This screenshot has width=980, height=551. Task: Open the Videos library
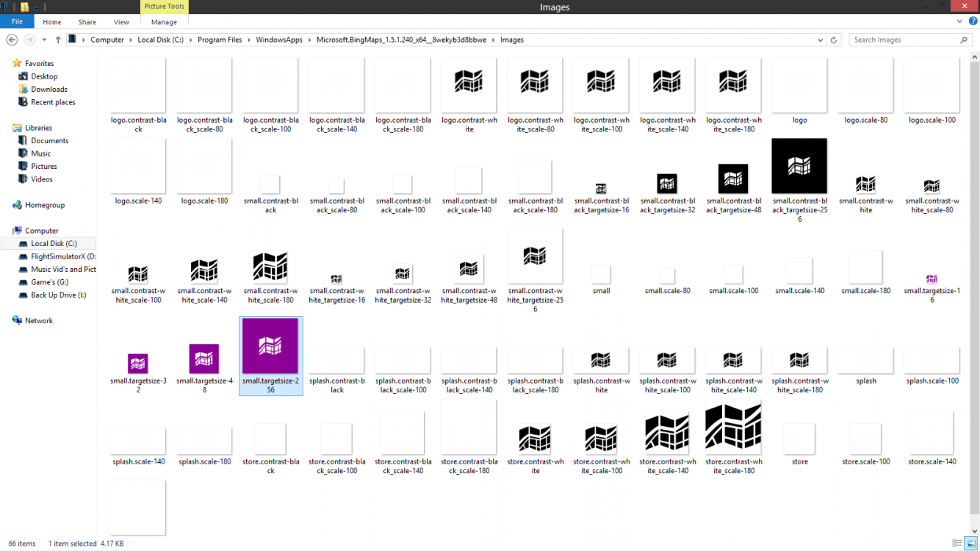pos(41,179)
